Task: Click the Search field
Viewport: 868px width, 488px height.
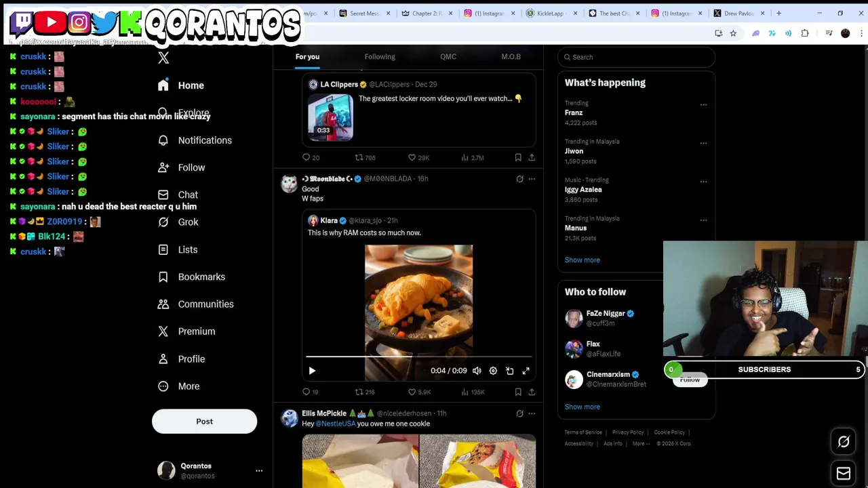Action: tap(636, 57)
